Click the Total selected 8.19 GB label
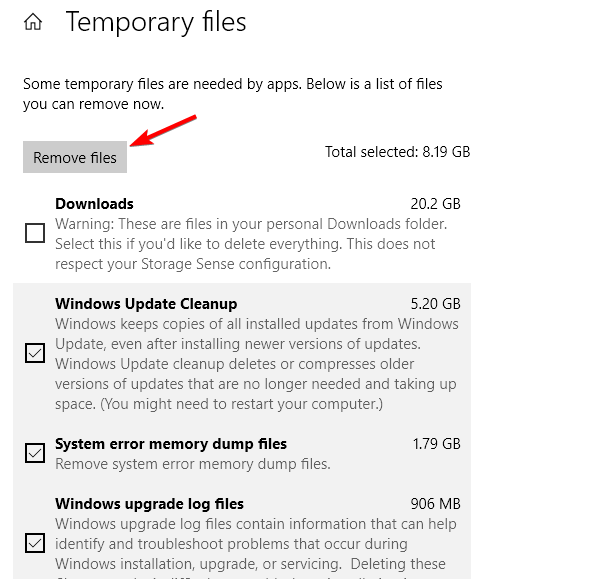 click(397, 152)
